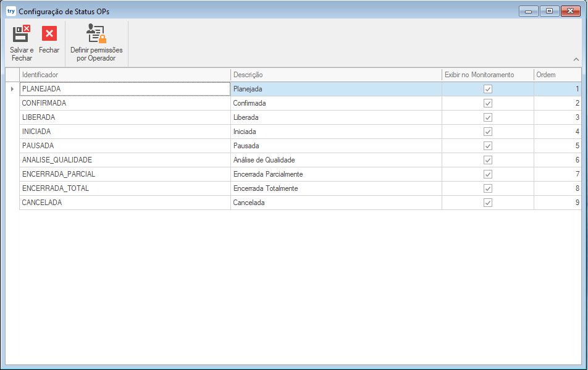
Task: Click the red Fechar icon
Action: (x=49, y=34)
